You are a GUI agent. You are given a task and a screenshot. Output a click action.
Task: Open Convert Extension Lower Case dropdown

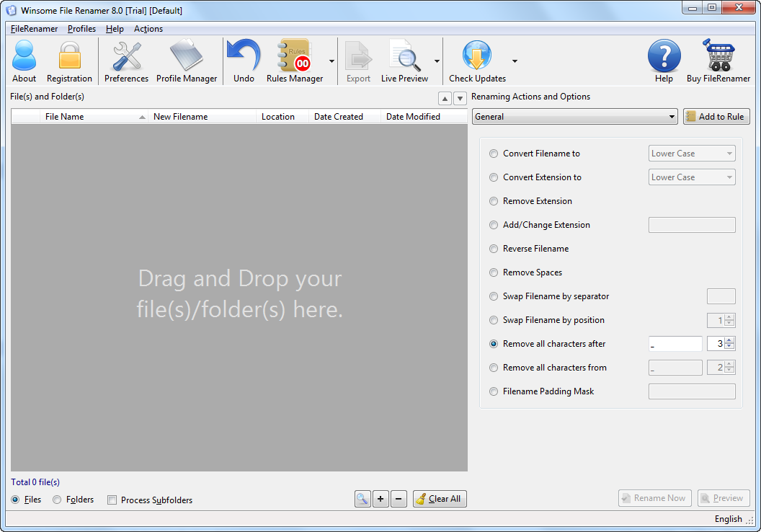pos(692,177)
